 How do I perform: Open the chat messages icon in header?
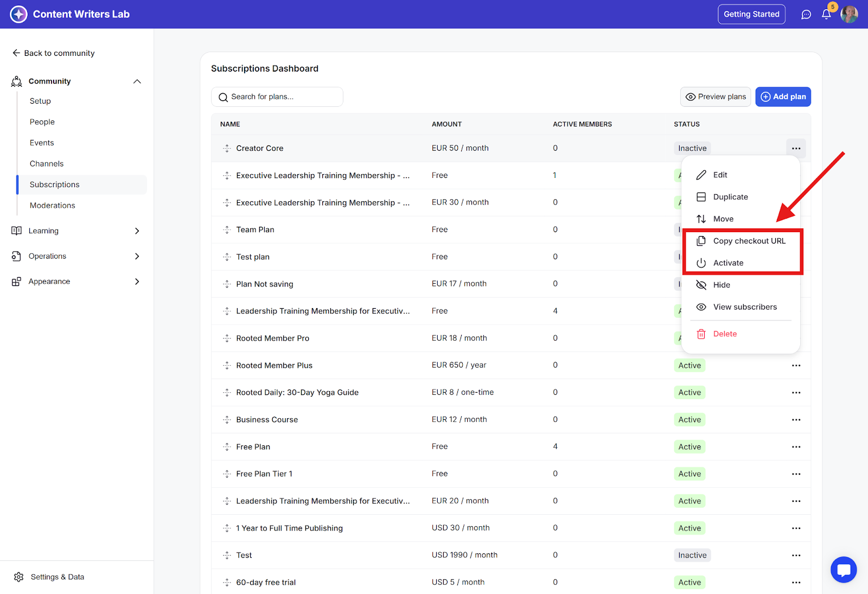pyautogui.click(x=806, y=15)
